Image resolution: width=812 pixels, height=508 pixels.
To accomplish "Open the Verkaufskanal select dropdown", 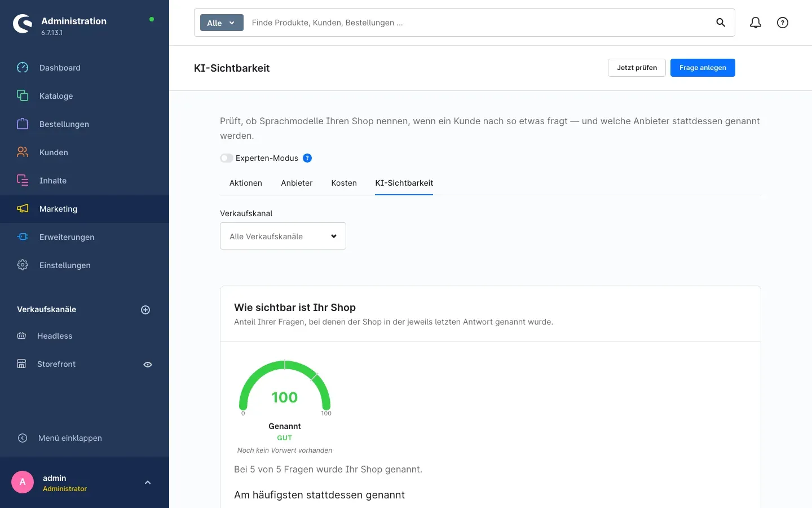I will pyautogui.click(x=283, y=236).
